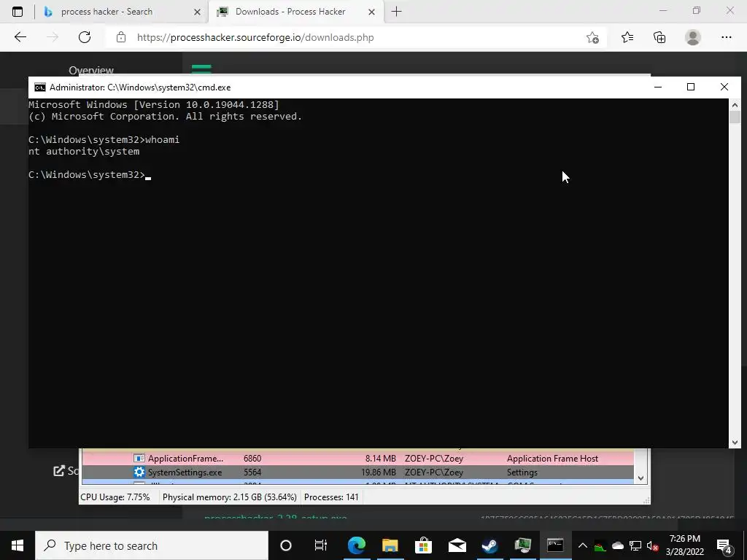Refresh the Process Hacker downloads page

[x=85, y=37]
